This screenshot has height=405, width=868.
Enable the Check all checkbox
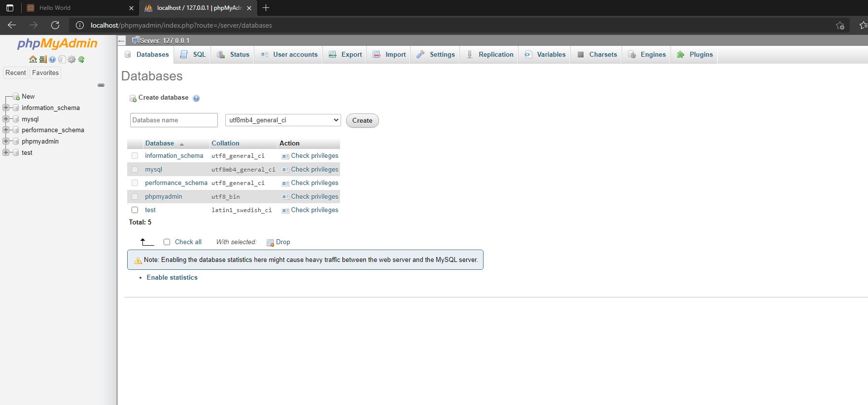pyautogui.click(x=167, y=242)
